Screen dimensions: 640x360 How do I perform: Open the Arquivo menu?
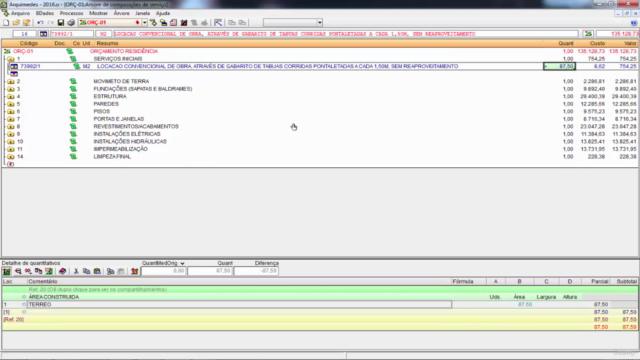pos(20,13)
